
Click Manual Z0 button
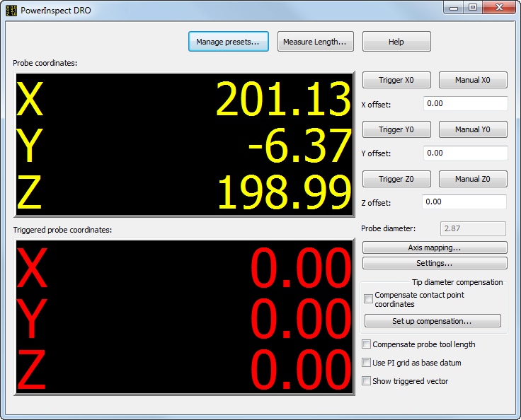[x=473, y=179]
